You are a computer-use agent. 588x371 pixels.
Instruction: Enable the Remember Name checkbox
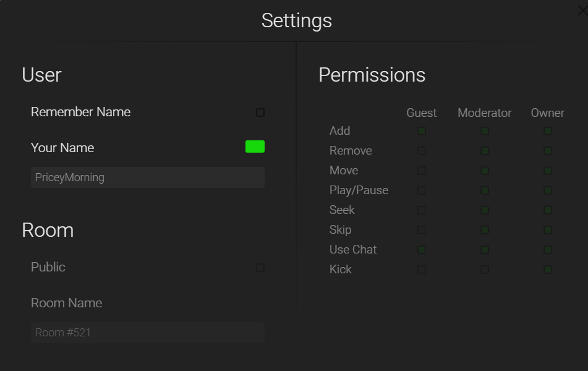[260, 113]
